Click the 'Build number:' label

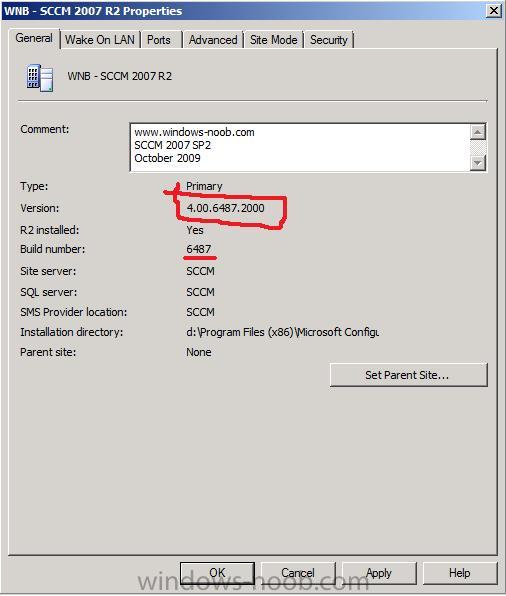(52, 249)
